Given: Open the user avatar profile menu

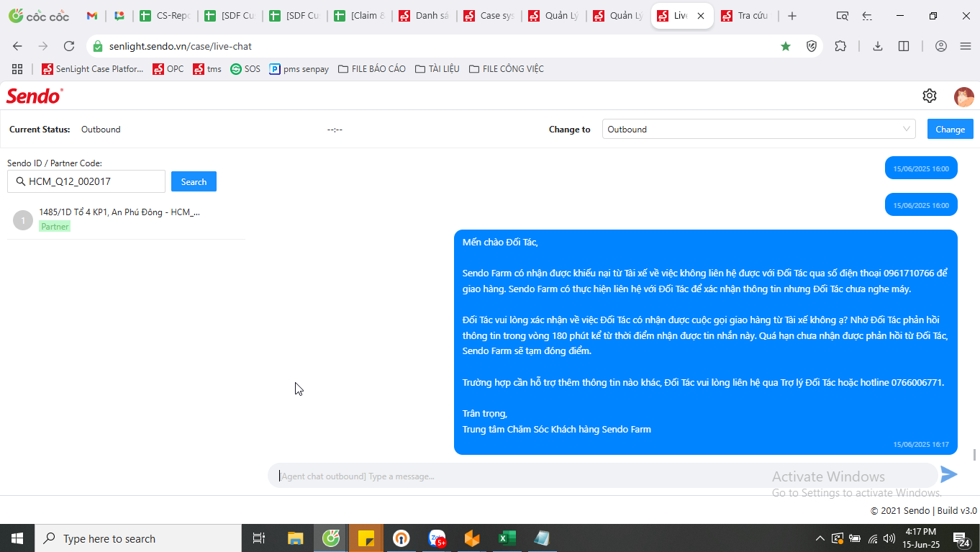Looking at the screenshot, I should pos(963,96).
